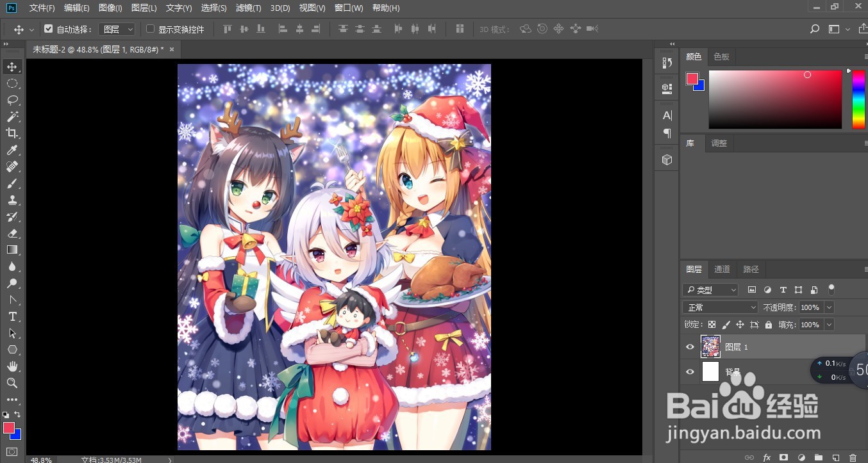Select the Lasso tool
The image size is (868, 463).
point(12,100)
